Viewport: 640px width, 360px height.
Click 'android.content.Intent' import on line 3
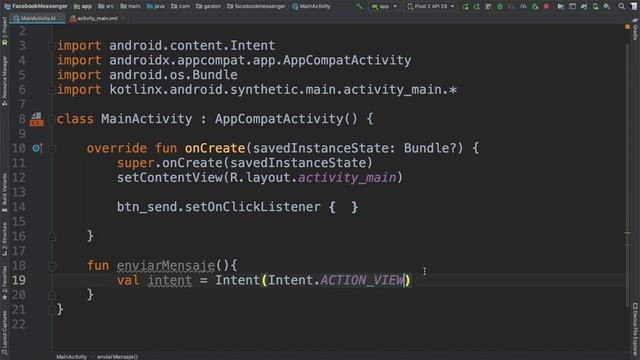click(x=192, y=45)
